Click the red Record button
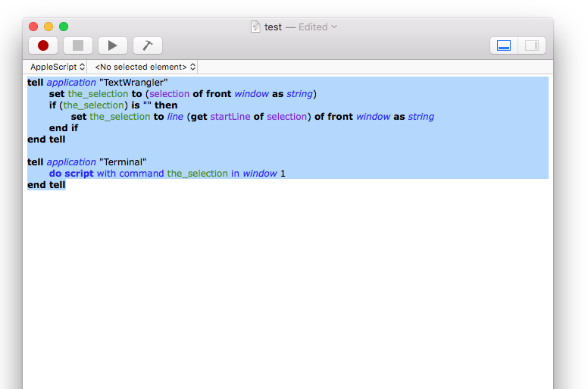 click(x=43, y=45)
